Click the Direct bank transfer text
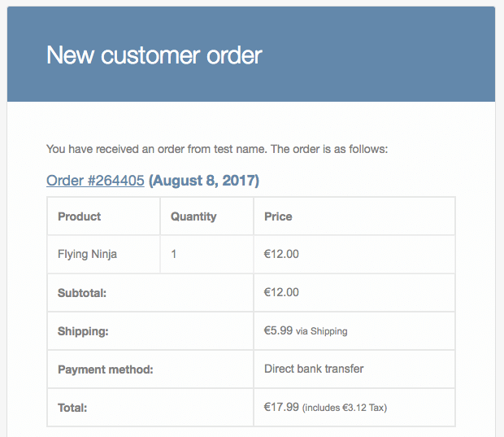Viewport: 504px width, 437px height. tap(314, 369)
